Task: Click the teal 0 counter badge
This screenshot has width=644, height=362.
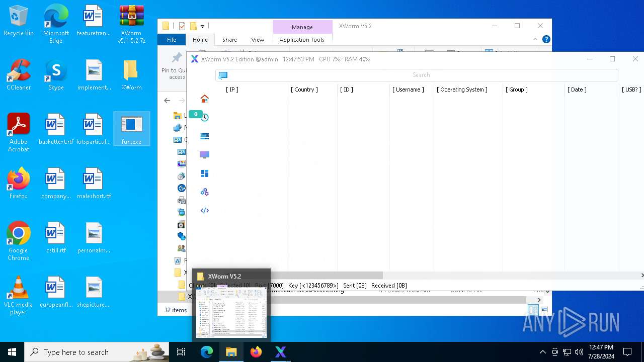Action: pyautogui.click(x=196, y=114)
